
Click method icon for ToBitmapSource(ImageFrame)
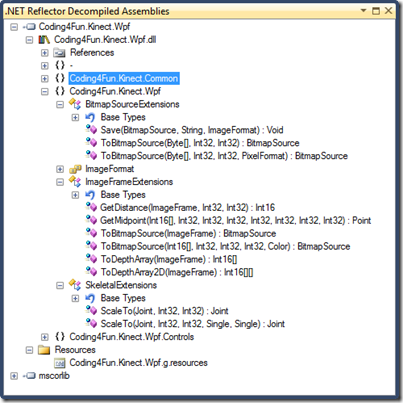pos(91,233)
